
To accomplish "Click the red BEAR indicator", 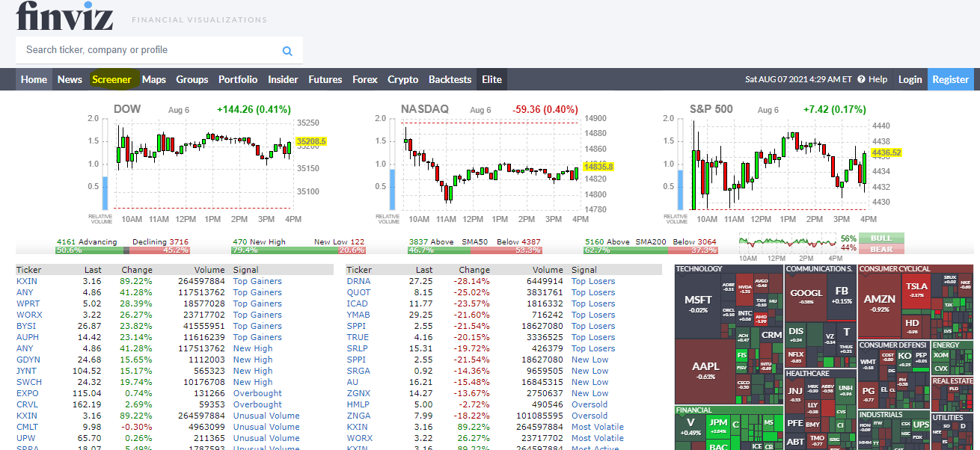I will pos(881,249).
